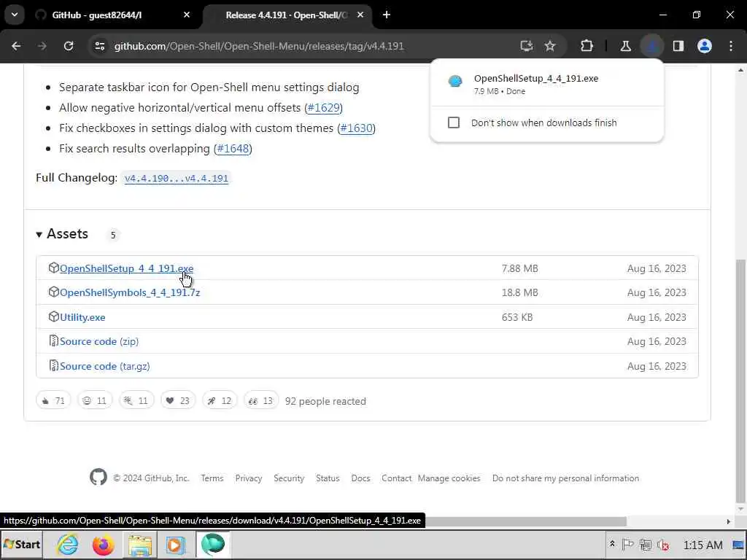Open issue link #1630

coord(356,128)
